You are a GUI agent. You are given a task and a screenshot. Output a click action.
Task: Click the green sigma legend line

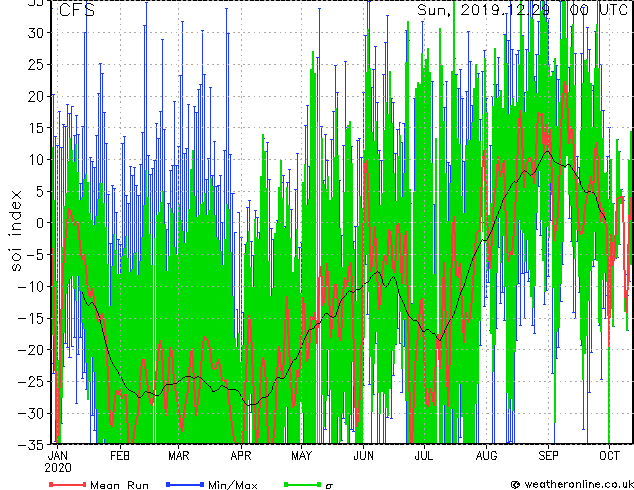pos(302,484)
